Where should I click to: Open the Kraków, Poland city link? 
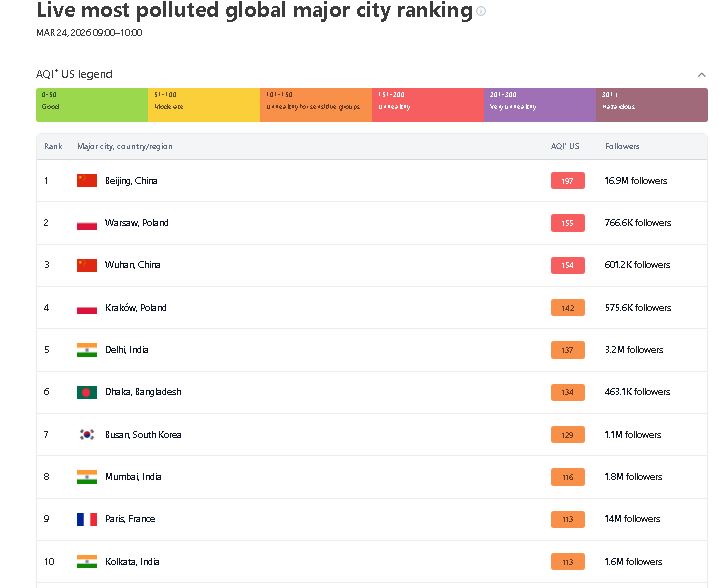[x=136, y=308]
